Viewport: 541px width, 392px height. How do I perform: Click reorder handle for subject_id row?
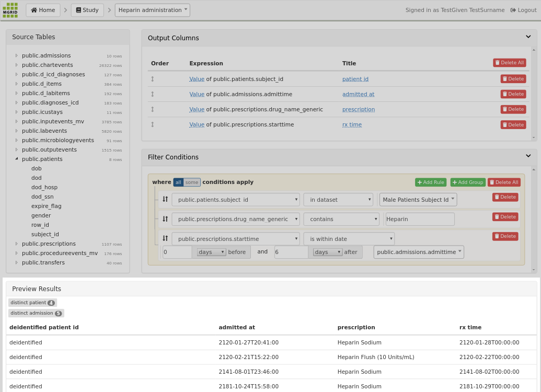pyautogui.click(x=153, y=79)
